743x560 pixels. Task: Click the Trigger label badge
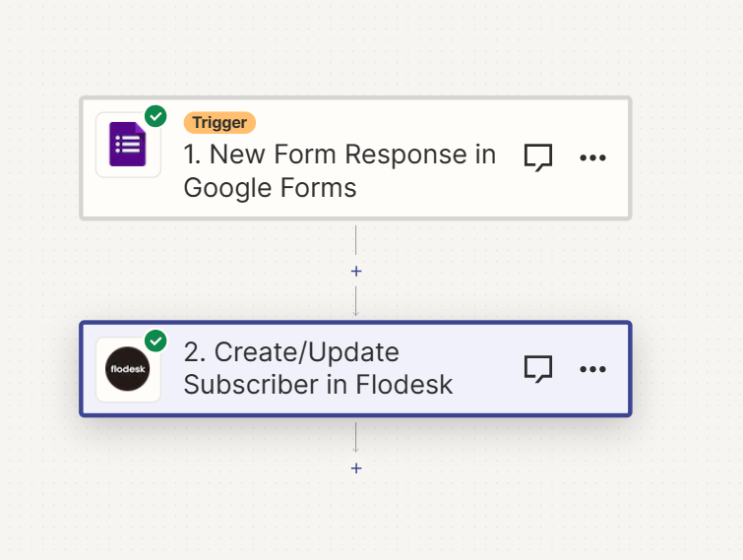click(219, 123)
